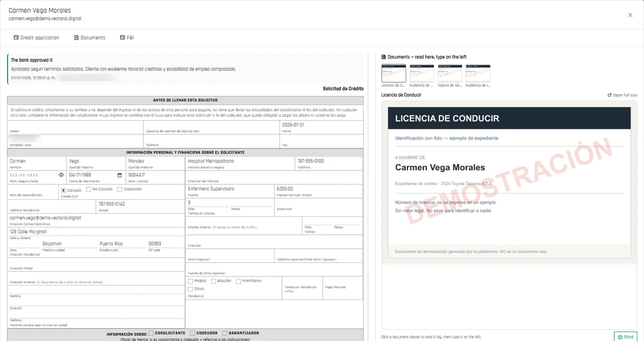The image size is (644, 341).
Task: Focus the Dirección del Patrono field
Action: click(x=273, y=175)
